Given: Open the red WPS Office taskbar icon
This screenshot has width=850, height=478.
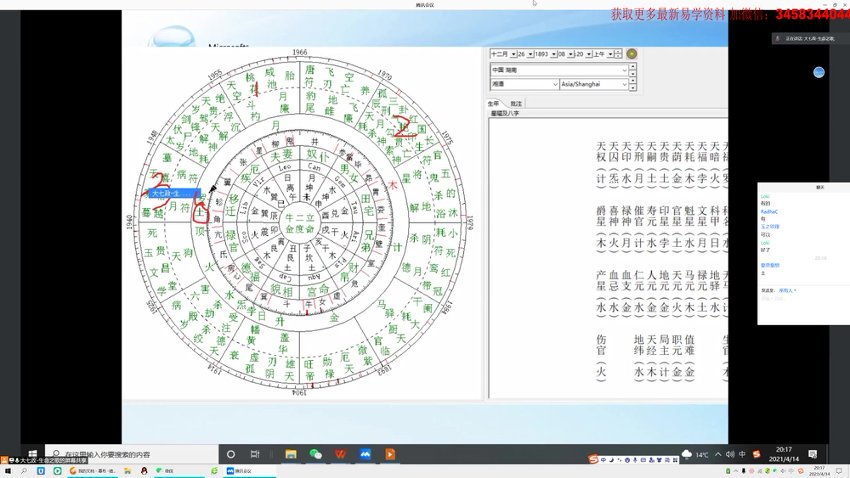Looking at the screenshot, I should pyautogui.click(x=340, y=454).
